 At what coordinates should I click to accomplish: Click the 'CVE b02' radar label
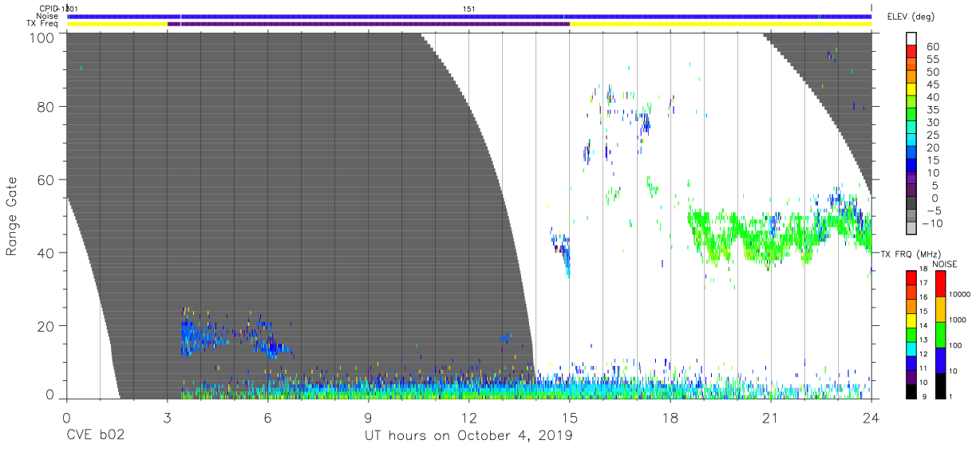coord(95,436)
